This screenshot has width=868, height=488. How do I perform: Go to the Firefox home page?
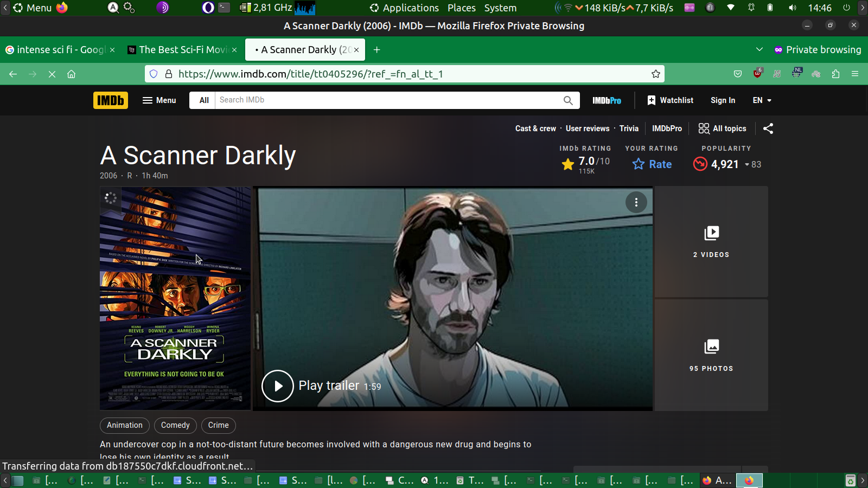(x=71, y=74)
